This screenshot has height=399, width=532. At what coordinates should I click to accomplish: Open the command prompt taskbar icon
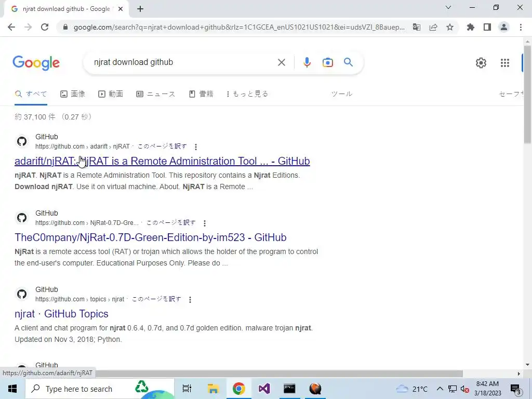(x=289, y=389)
